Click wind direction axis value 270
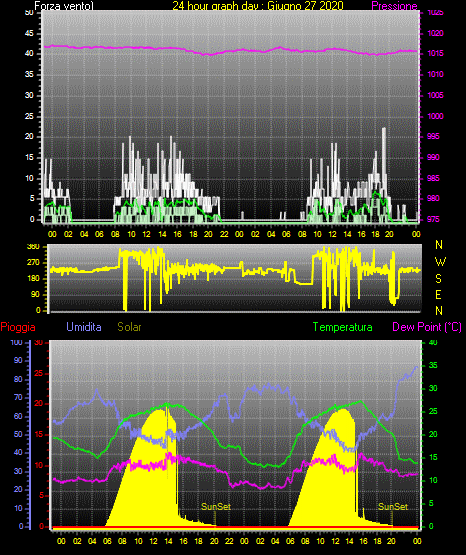Image resolution: width=466 pixels, height=555 pixels. (33, 263)
